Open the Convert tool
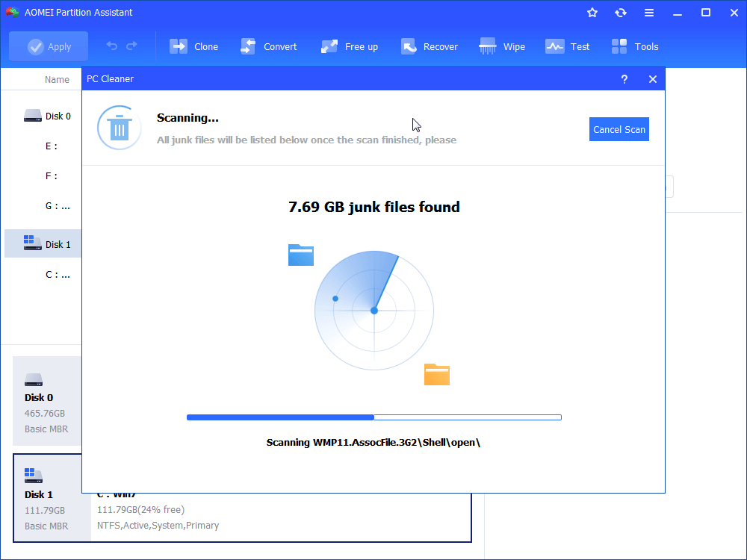 [x=269, y=46]
